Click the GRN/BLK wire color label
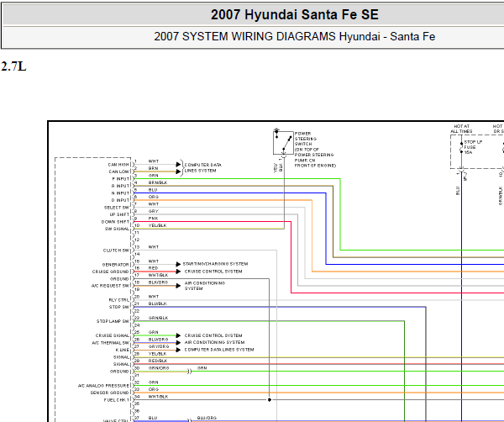This screenshot has height=422, width=504. coord(158,318)
